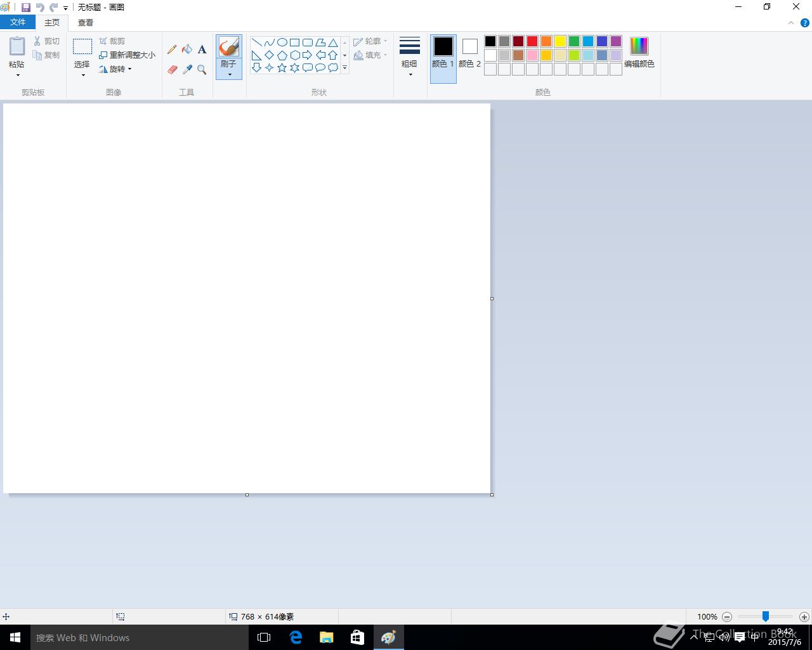This screenshot has height=650, width=812.
Task: Pick the purple color swatch
Action: 616,41
